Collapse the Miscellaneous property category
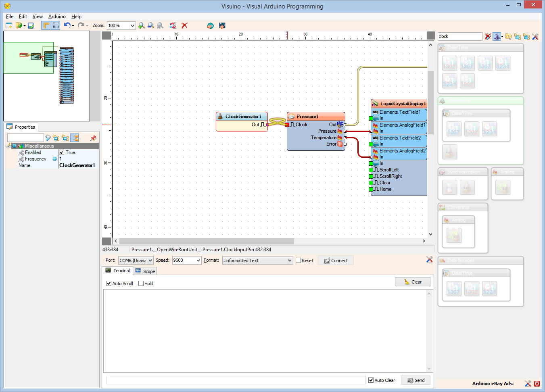Viewport: 545px width, 392px height. click(14, 146)
